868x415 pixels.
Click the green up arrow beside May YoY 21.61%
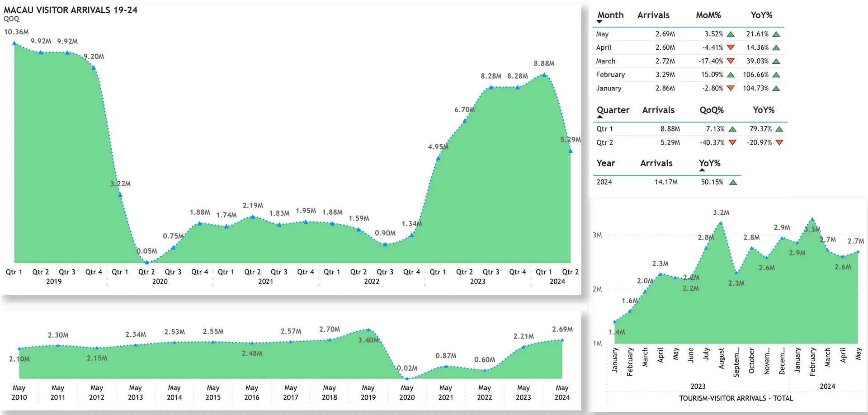[x=776, y=34]
